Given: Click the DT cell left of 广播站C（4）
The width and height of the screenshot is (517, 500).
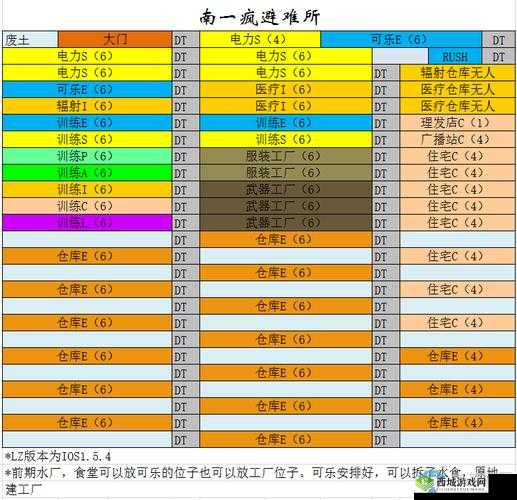Looking at the screenshot, I should [386, 140].
